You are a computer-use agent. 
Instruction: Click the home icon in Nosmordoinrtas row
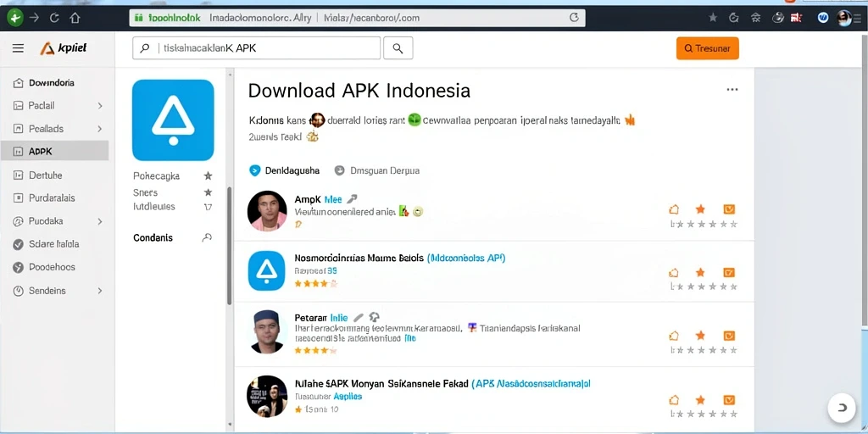click(674, 272)
